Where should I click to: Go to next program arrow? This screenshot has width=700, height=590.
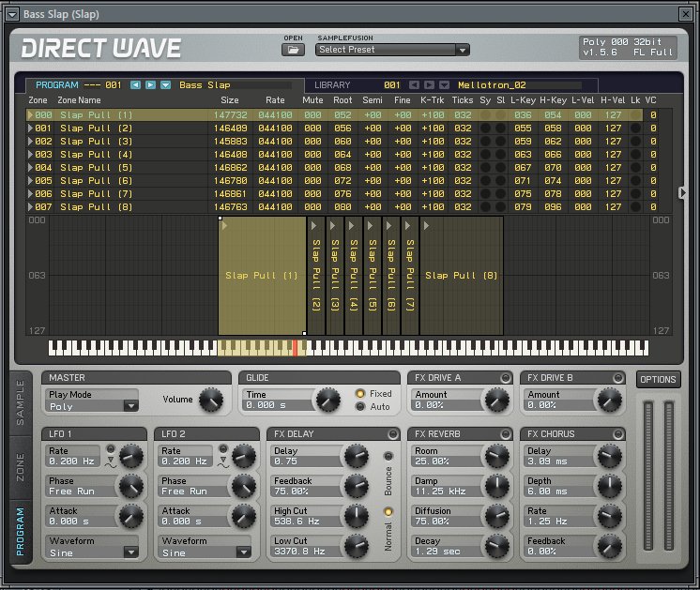pos(150,84)
